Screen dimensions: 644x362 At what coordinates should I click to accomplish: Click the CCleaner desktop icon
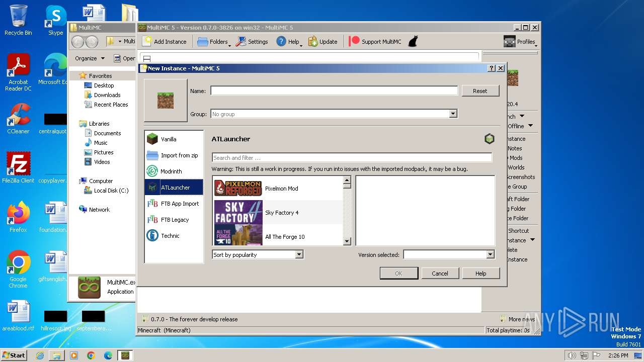pos(18,119)
